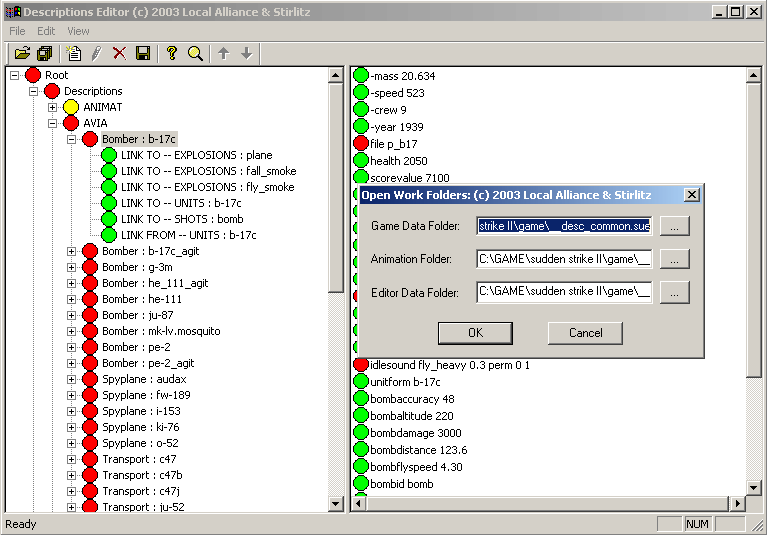Expand the Spyplane : fw-189 node
This screenshot has height=535, width=767.
[x=71, y=395]
